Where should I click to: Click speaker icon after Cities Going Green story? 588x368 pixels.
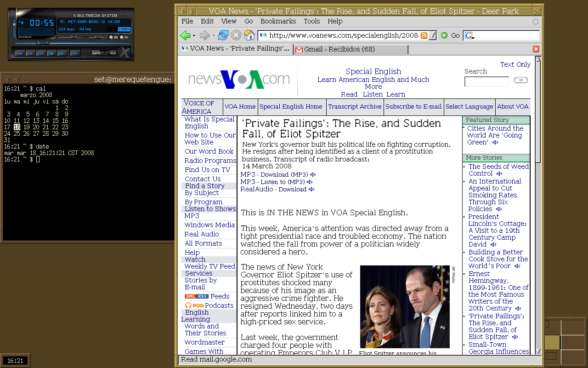[495, 143]
